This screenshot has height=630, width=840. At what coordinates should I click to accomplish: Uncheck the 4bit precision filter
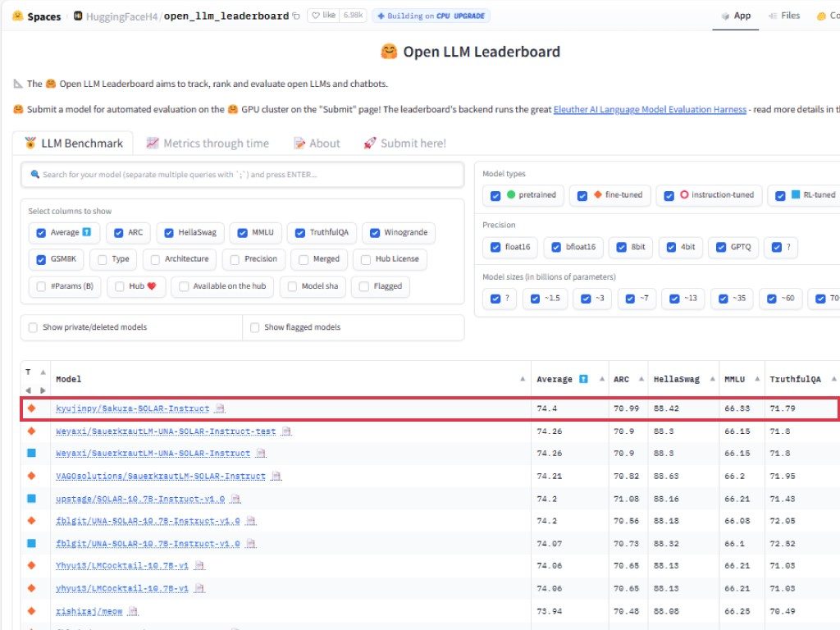pos(671,247)
